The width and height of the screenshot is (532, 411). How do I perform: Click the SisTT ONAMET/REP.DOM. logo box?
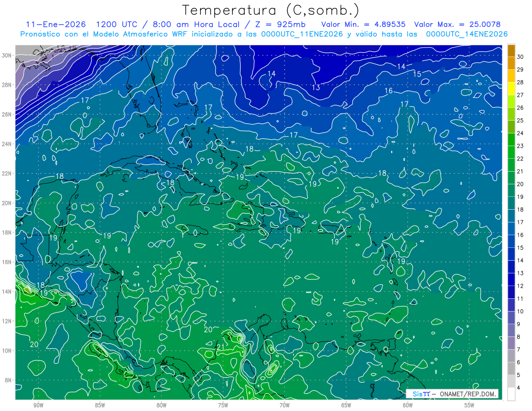point(452,394)
